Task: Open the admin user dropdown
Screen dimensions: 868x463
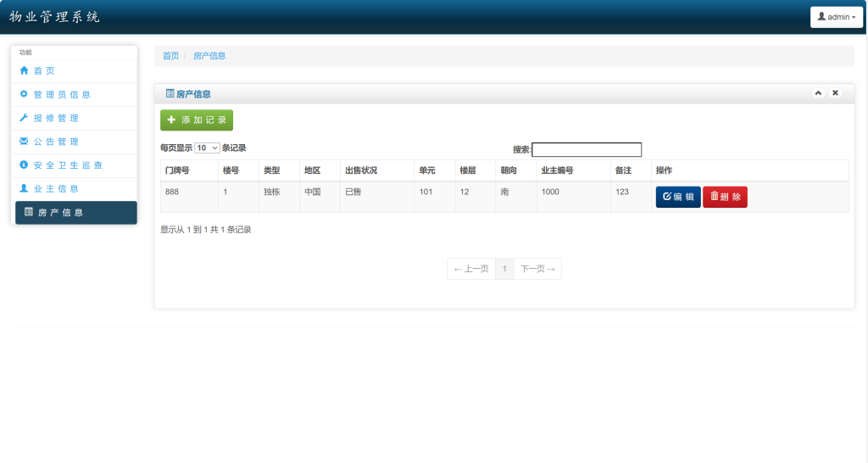Action: (x=837, y=17)
